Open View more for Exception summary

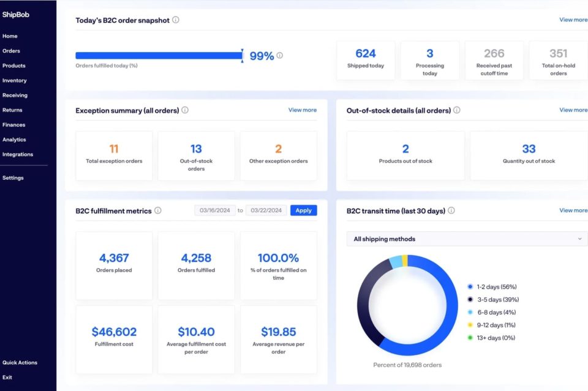point(302,110)
